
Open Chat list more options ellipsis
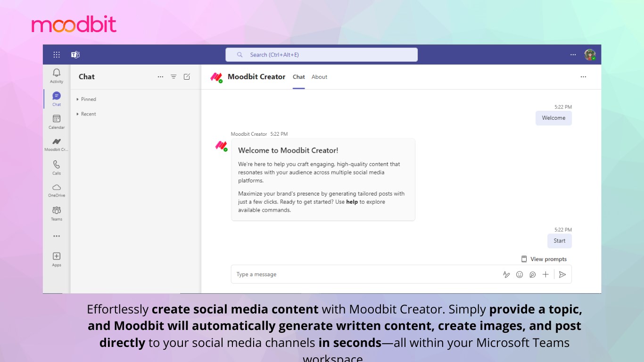click(160, 77)
